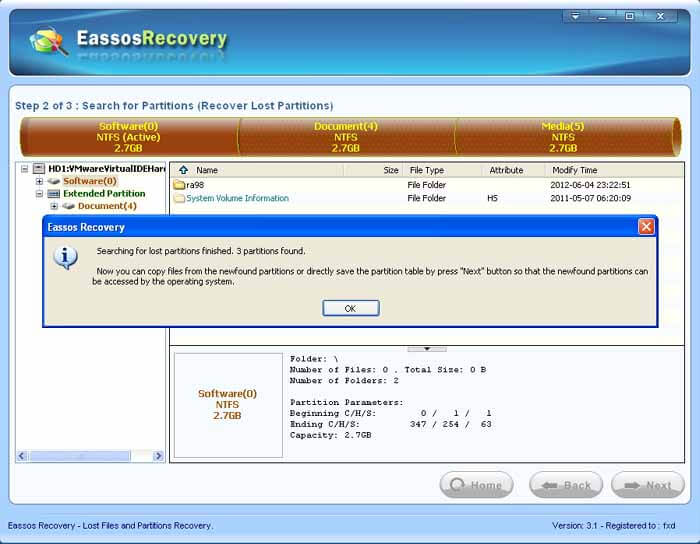700x544 pixels.
Task: Select Software(0) in the partition tree
Action: [90, 181]
